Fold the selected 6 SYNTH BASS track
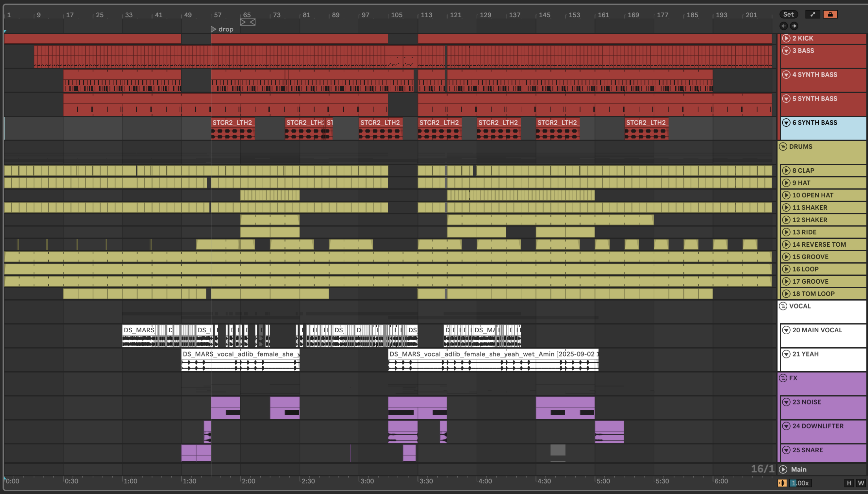 (786, 122)
